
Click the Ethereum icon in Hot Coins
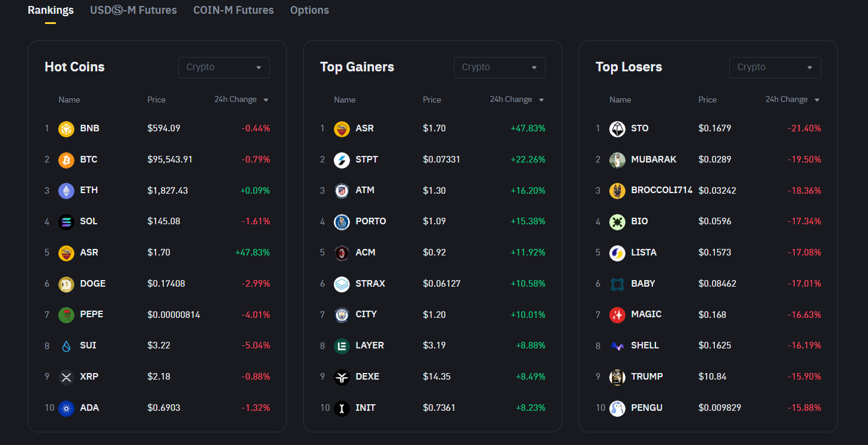point(66,191)
